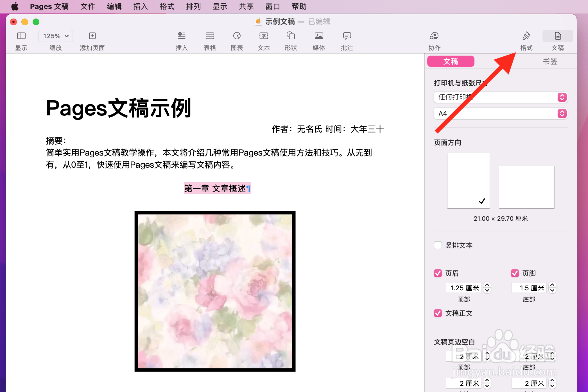Click the 添加页面 add page icon
Image resolution: width=588 pixels, height=392 pixels.
click(x=92, y=36)
